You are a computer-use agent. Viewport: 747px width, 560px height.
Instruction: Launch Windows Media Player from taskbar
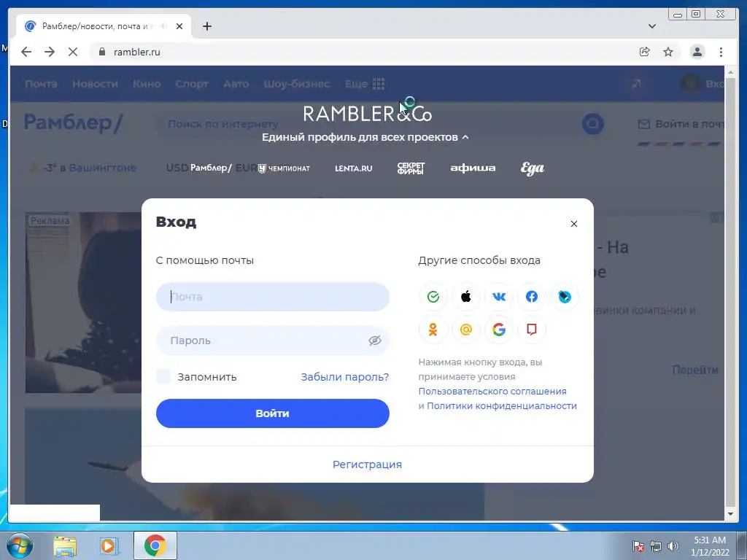coord(108,545)
